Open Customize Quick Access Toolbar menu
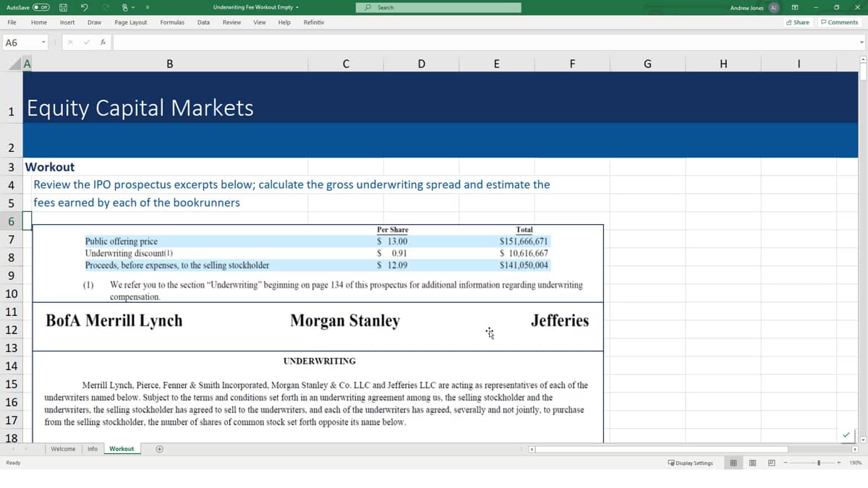 pos(147,7)
